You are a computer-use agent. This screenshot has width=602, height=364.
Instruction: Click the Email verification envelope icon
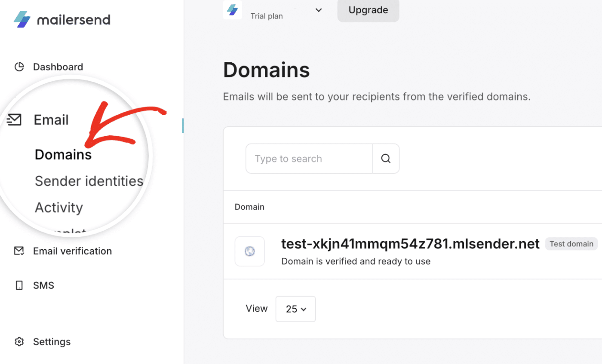pos(19,251)
